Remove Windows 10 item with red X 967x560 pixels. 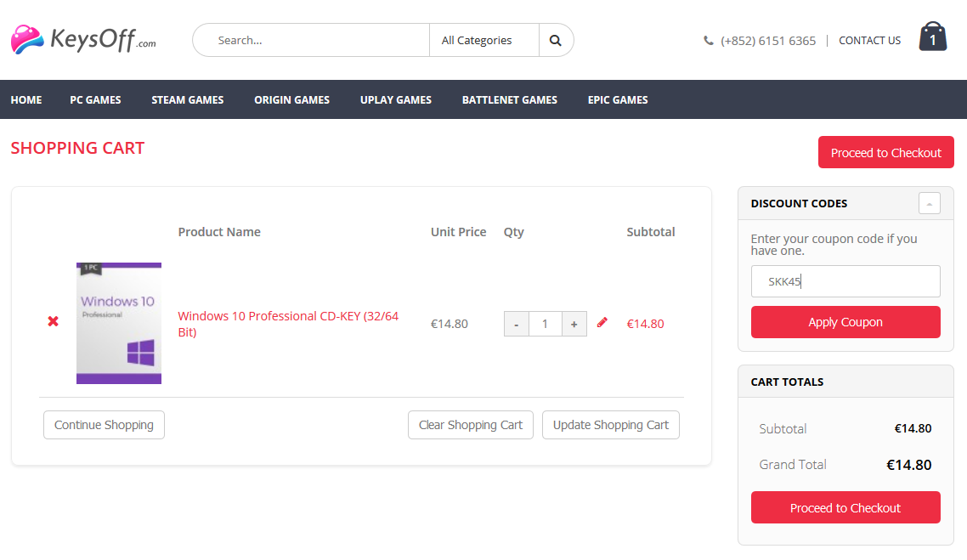pyautogui.click(x=53, y=321)
